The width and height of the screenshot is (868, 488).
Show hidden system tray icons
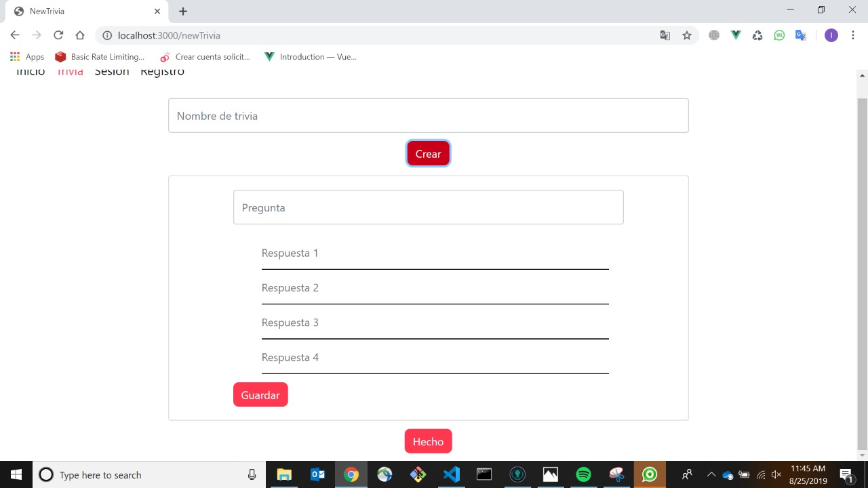(711, 474)
